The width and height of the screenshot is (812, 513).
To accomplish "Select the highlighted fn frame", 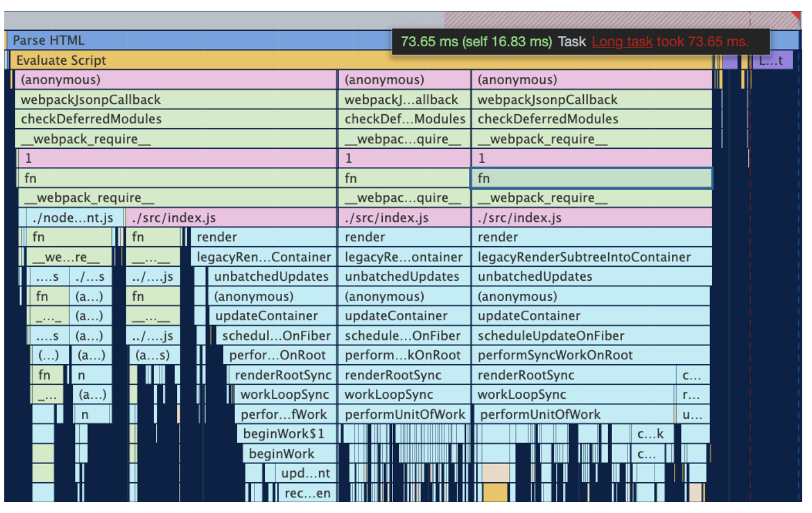I will pyautogui.click(x=591, y=178).
